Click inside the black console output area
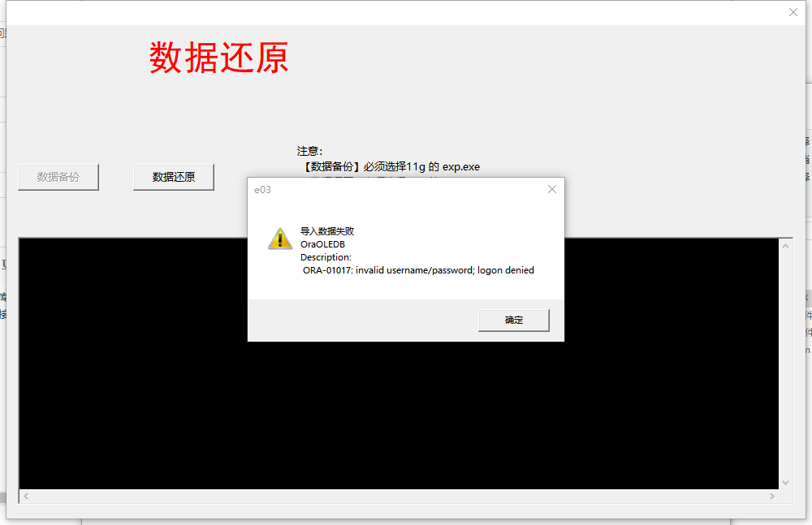This screenshot has width=812, height=525. click(x=399, y=414)
